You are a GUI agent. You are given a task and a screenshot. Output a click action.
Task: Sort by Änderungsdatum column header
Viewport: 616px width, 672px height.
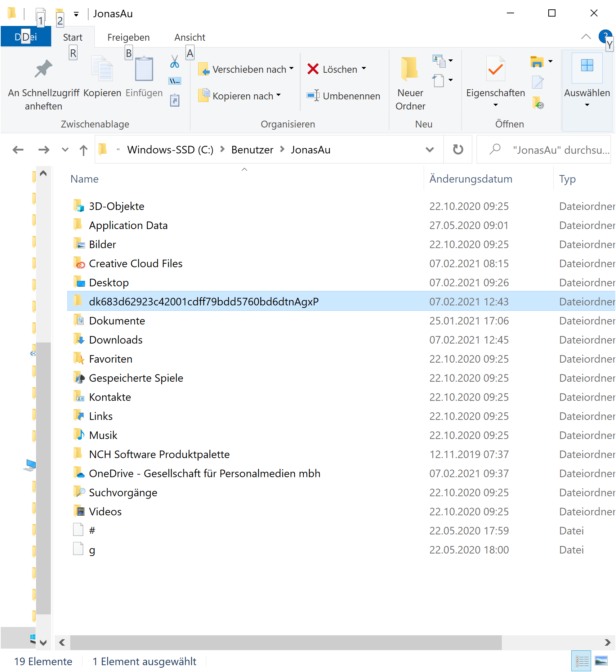tap(470, 179)
